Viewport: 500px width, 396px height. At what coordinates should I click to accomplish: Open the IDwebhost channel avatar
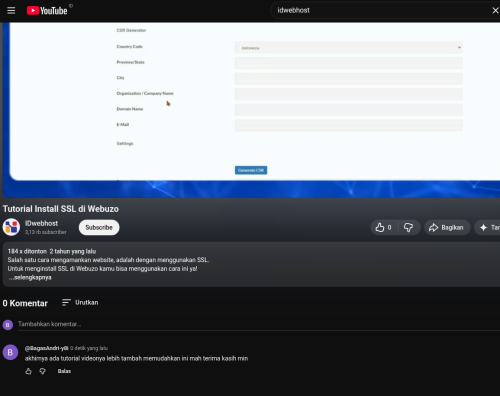click(11, 227)
